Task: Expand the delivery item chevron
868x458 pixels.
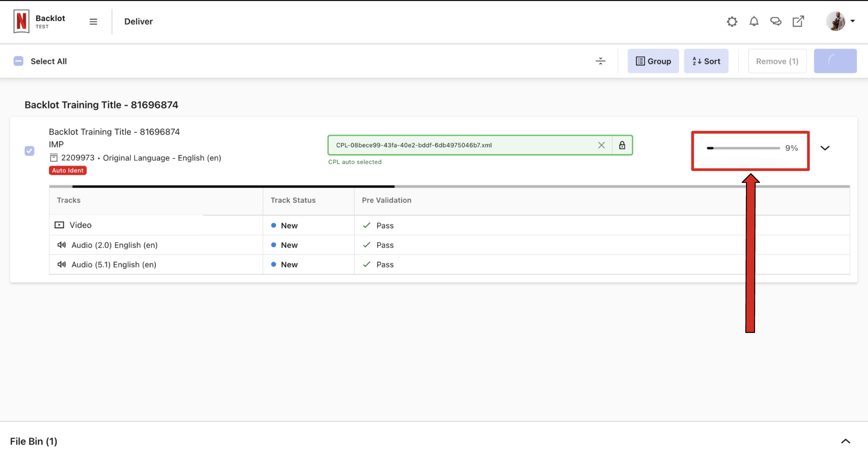Action: click(x=825, y=148)
